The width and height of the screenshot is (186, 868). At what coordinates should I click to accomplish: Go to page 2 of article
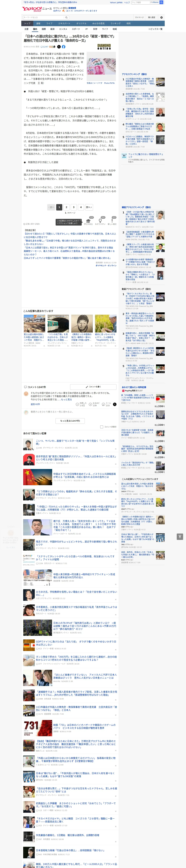click(x=66, y=207)
